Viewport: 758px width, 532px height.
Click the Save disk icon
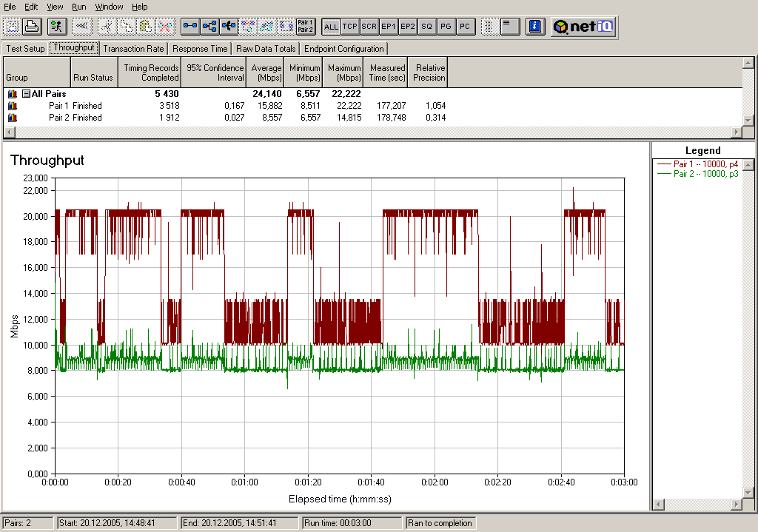pyautogui.click(x=12, y=27)
